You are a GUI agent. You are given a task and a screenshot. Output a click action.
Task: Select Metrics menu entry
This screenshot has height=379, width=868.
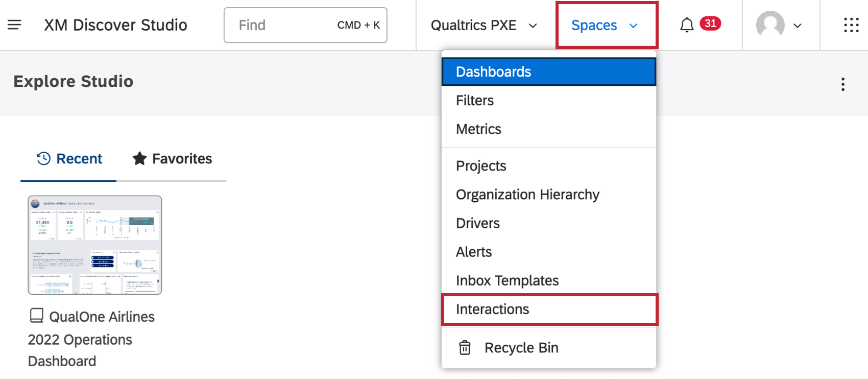click(x=478, y=129)
